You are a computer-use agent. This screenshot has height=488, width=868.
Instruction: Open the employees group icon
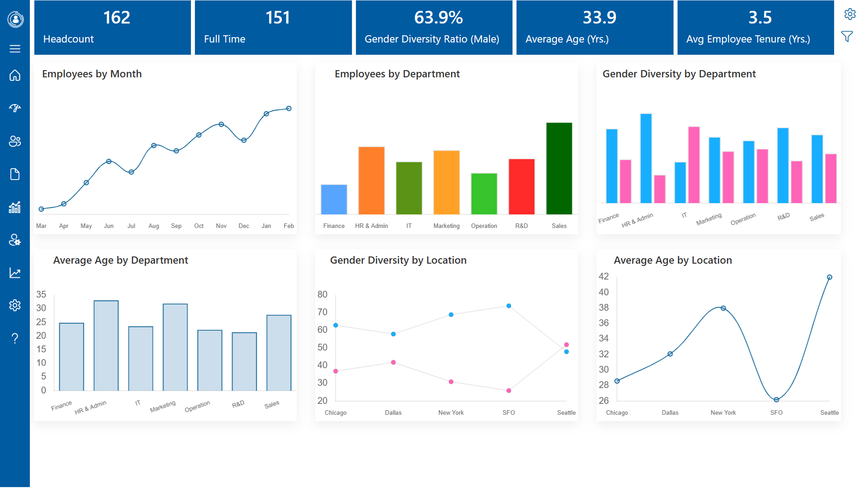click(x=15, y=141)
